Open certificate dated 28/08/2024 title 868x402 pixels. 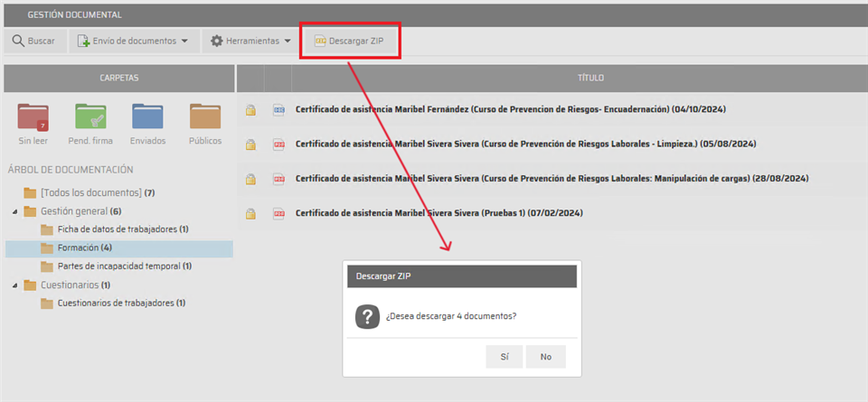click(x=552, y=178)
